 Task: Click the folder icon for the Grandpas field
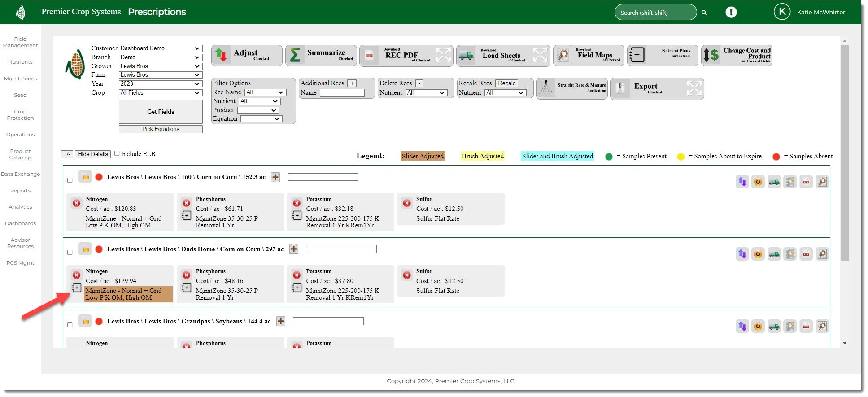click(85, 321)
